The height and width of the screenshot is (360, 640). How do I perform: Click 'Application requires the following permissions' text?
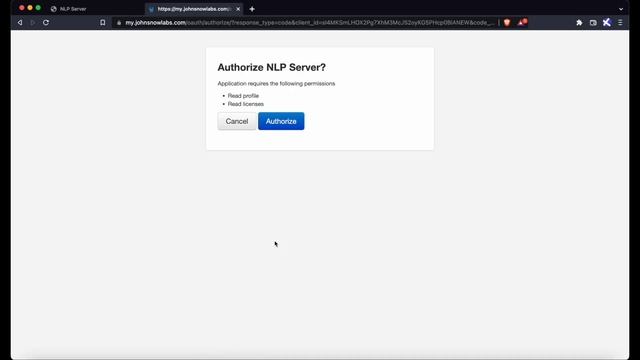(x=276, y=83)
